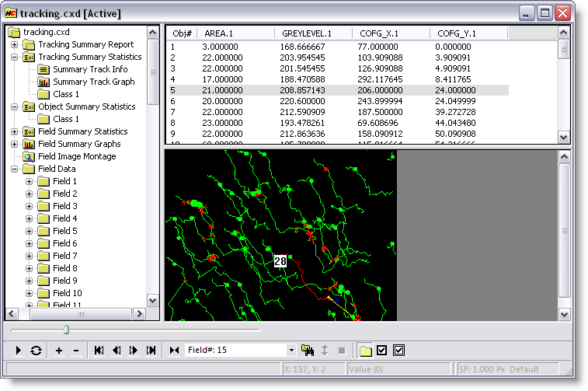Click the playback position slider thumb
Image resolution: width=588 pixels, height=391 pixels.
pos(66,330)
